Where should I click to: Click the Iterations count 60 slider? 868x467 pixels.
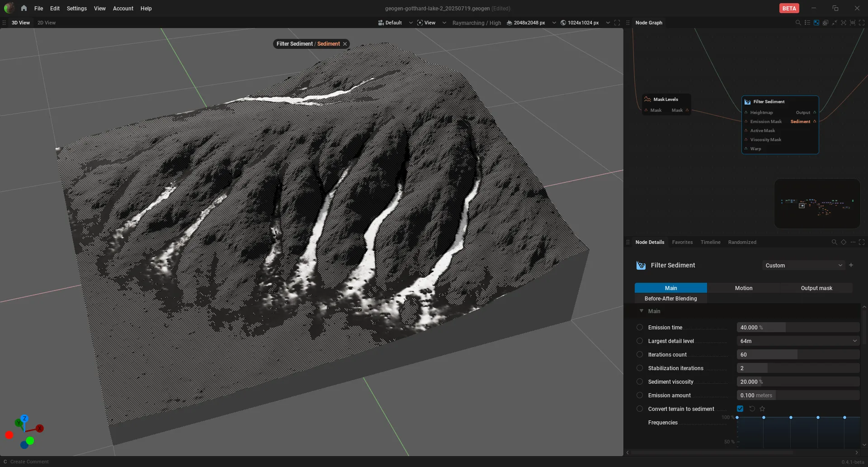[798, 354]
